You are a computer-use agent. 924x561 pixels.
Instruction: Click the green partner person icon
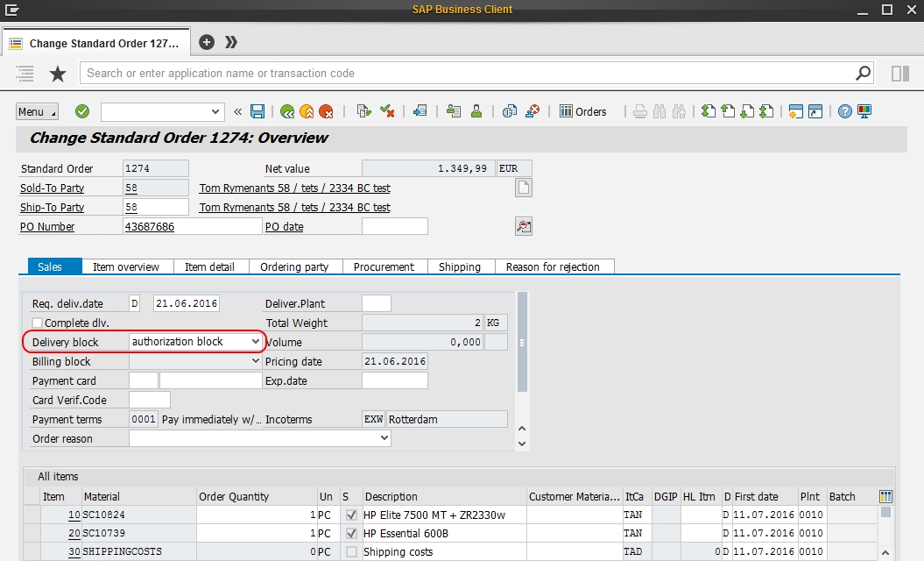tap(476, 111)
